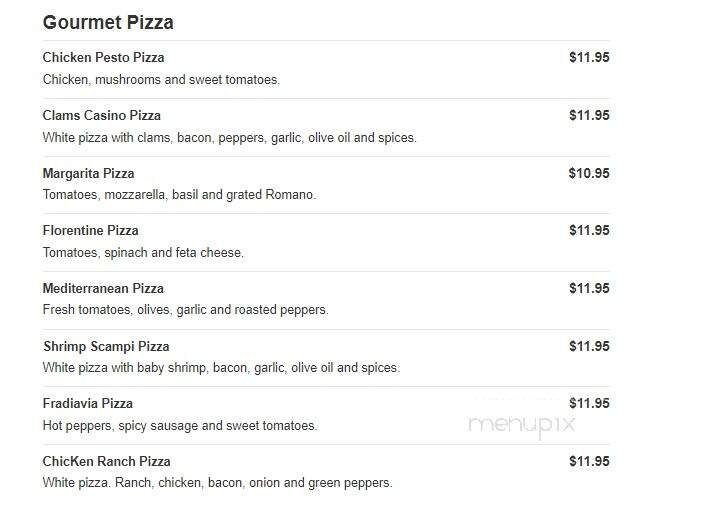The width and height of the screenshot is (701, 507).
Task: Select the price next to Clams Casino Pizza
Action: (x=589, y=115)
